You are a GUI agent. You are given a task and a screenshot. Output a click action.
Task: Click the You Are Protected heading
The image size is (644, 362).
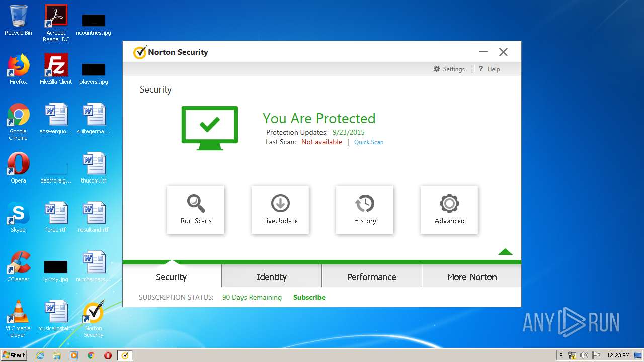click(319, 118)
